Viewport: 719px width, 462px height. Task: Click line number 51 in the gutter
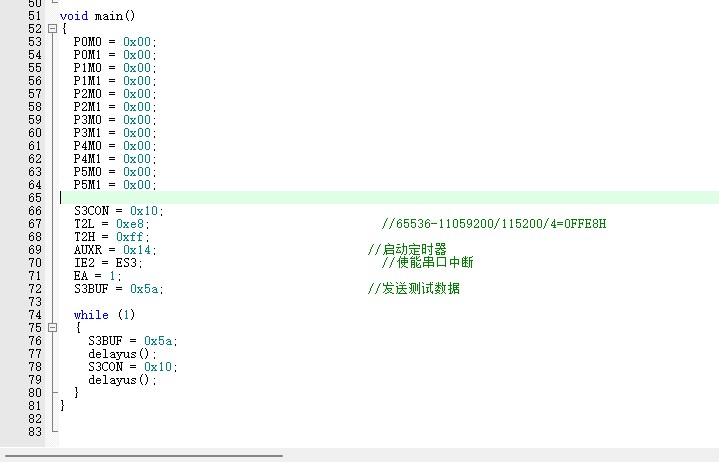pyautogui.click(x=35, y=16)
